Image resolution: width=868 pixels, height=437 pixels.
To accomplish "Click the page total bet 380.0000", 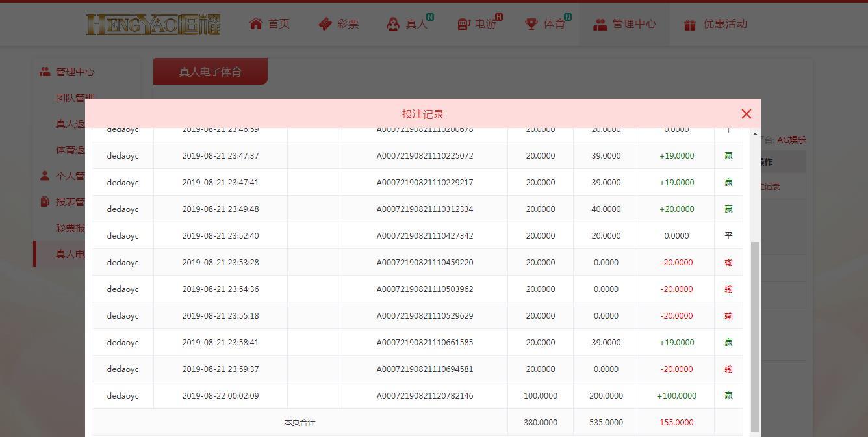I will coord(541,423).
